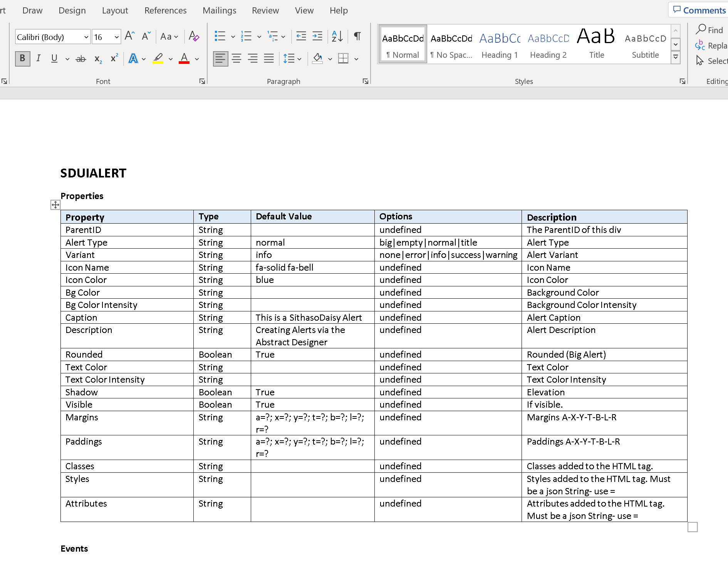
Task: Center align the paragraph
Action: pyautogui.click(x=237, y=59)
